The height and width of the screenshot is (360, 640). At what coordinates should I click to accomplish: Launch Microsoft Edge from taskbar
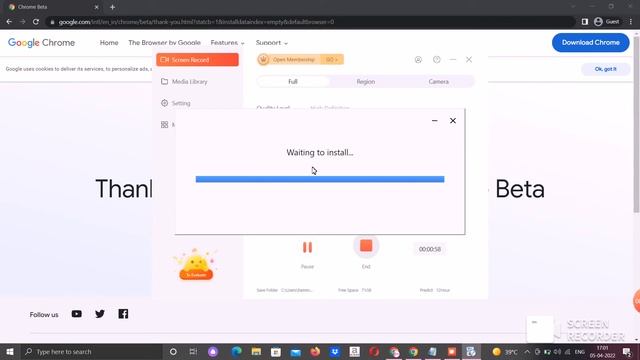point(236,351)
